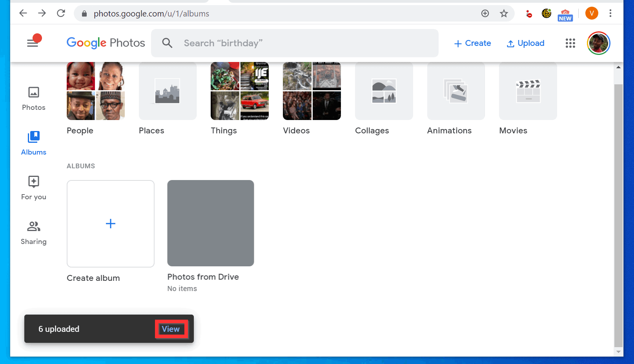634x364 pixels.
Task: Open the For you section
Action: pyautogui.click(x=33, y=188)
